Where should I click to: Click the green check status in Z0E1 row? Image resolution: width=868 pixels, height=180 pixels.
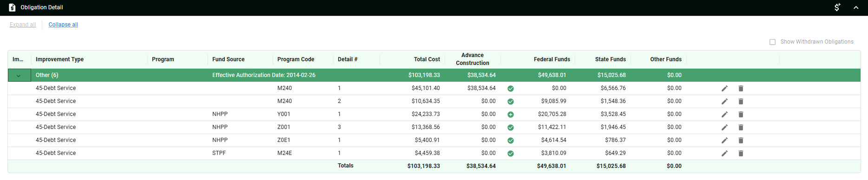511,141
